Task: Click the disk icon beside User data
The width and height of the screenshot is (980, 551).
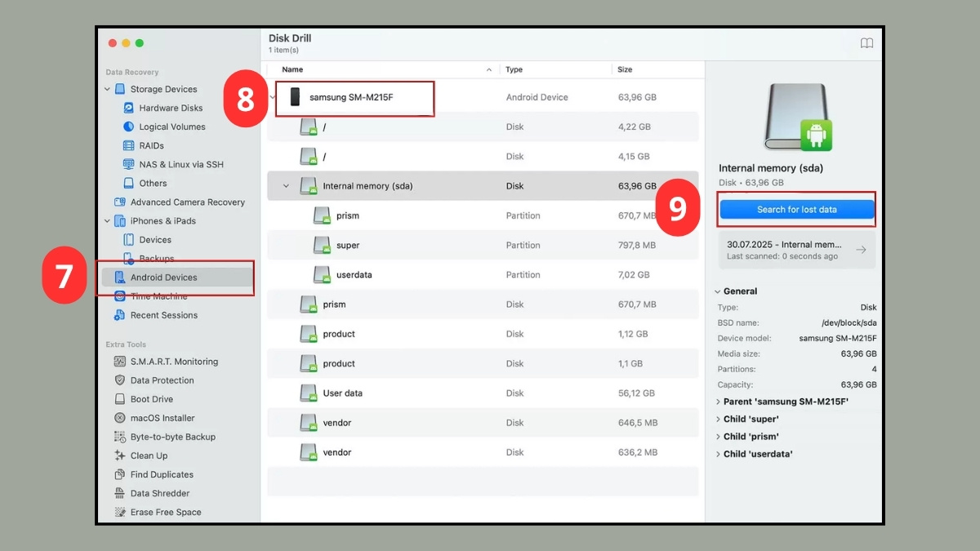Action: [308, 393]
